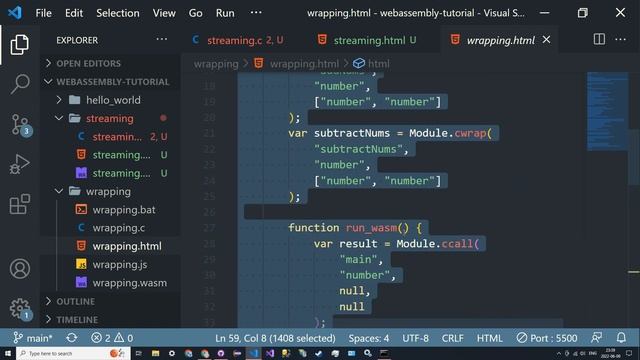Expand the OUTLINE section
Screen dimensions: 640x360
(x=110, y=301)
